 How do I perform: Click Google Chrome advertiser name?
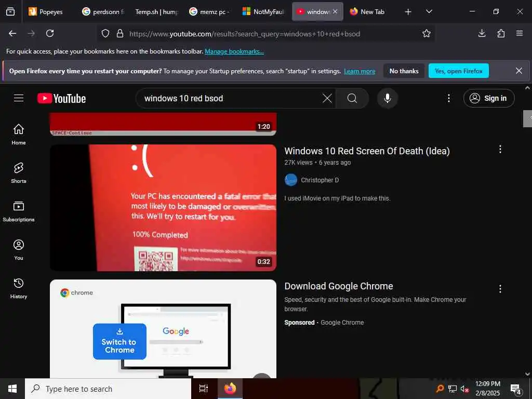pos(342,322)
